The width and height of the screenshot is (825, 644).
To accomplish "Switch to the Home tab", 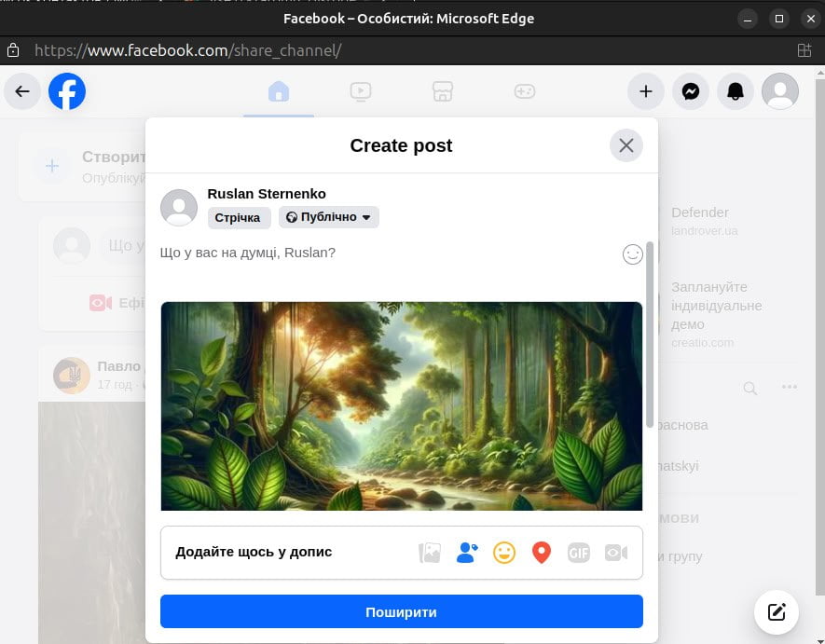I will tap(278, 91).
